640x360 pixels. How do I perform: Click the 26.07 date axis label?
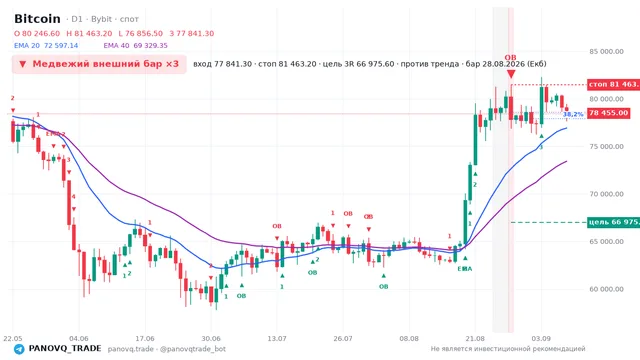pos(343,338)
